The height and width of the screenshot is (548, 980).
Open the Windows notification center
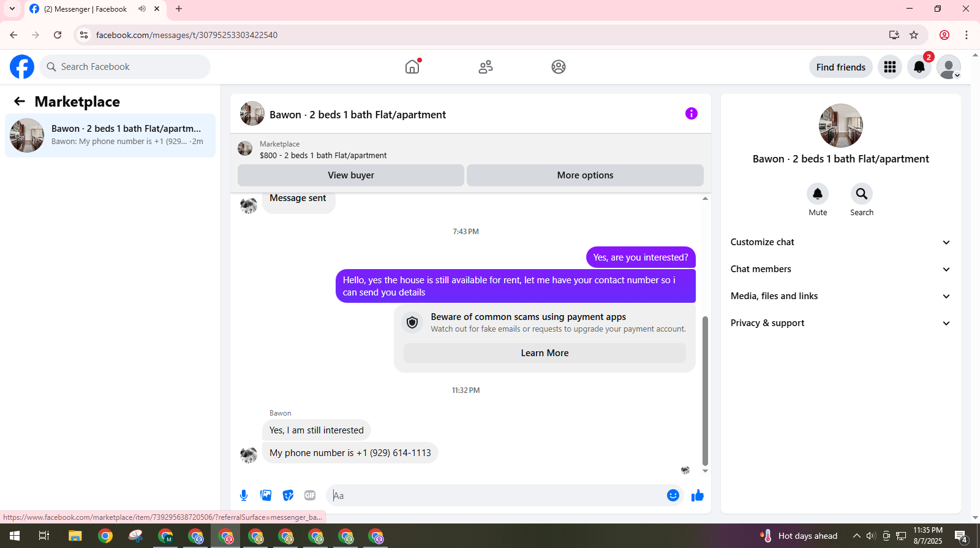pyautogui.click(x=962, y=536)
